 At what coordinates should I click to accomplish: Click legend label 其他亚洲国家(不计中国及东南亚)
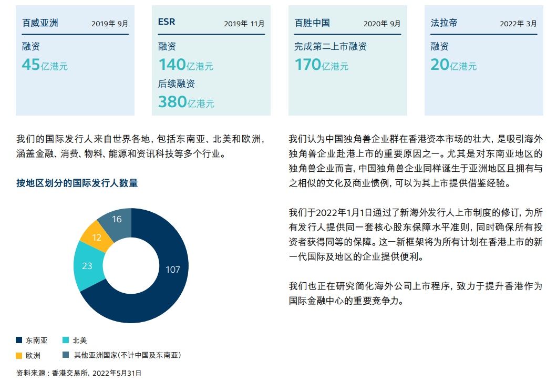click(x=128, y=355)
